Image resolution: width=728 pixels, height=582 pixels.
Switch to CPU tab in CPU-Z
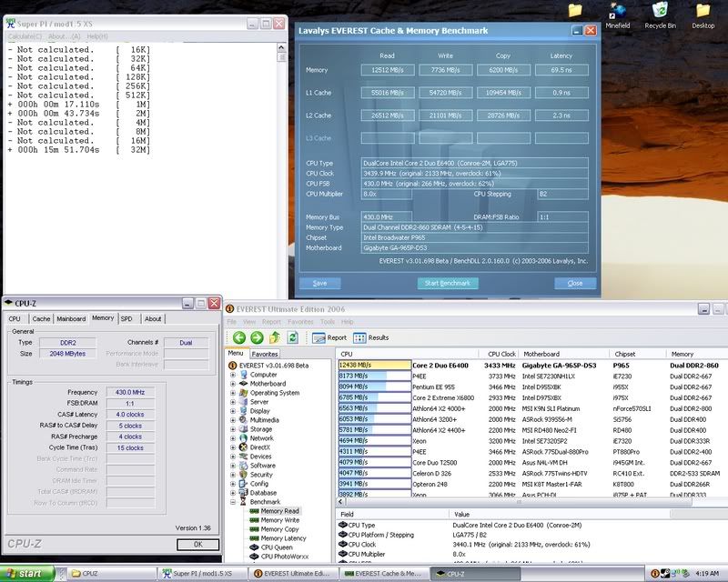point(15,319)
